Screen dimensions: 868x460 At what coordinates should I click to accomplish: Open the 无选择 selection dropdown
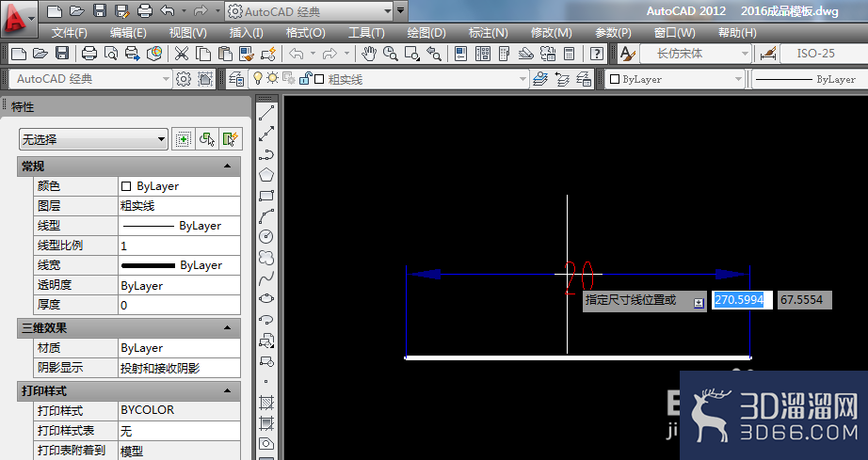tap(93, 139)
